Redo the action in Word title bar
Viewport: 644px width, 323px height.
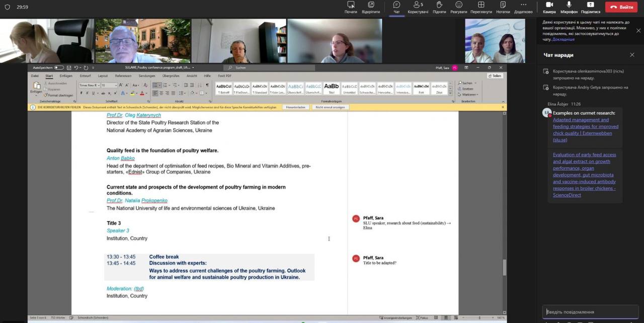[86, 67]
